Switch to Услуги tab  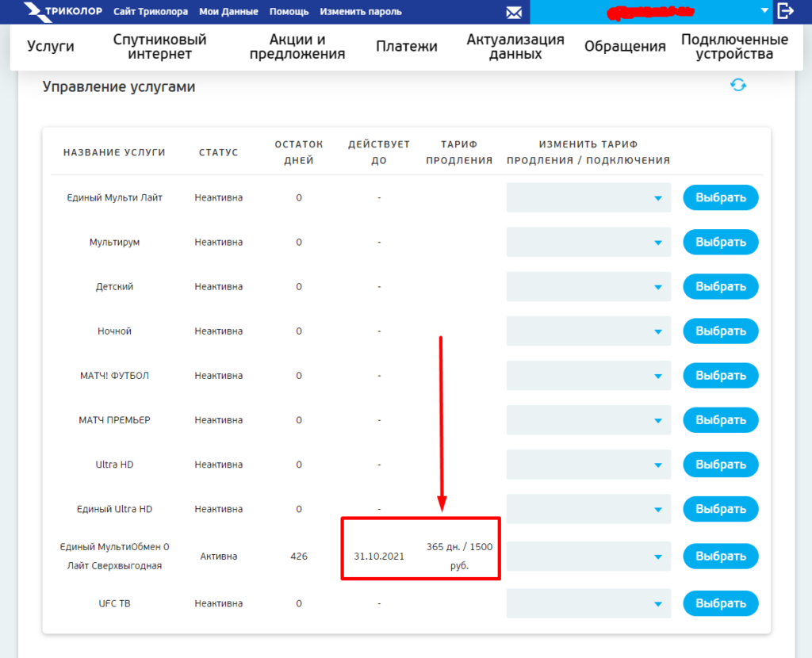pyautogui.click(x=50, y=46)
